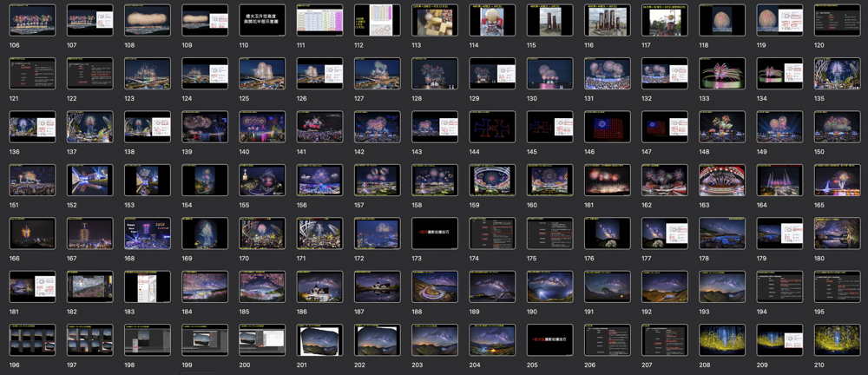Select slide 176 with the Milky Way photo
The height and width of the screenshot is (375, 868).
(x=607, y=233)
